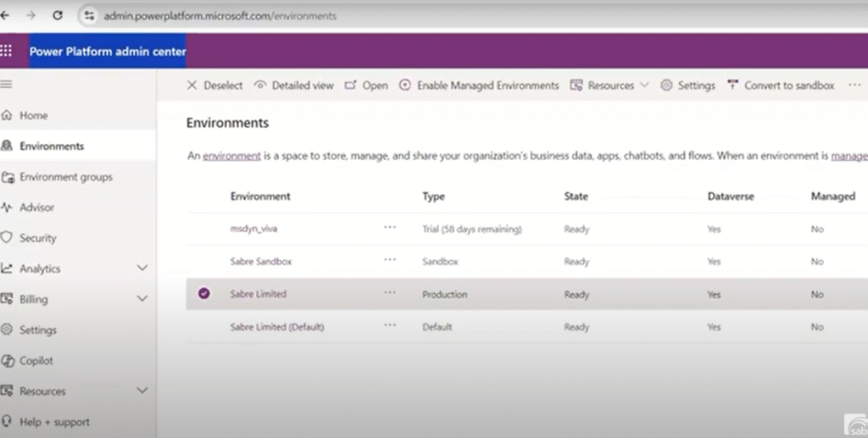Image resolution: width=868 pixels, height=438 pixels.
Task: Open the msdyn_viva environment link
Action: tap(253, 229)
